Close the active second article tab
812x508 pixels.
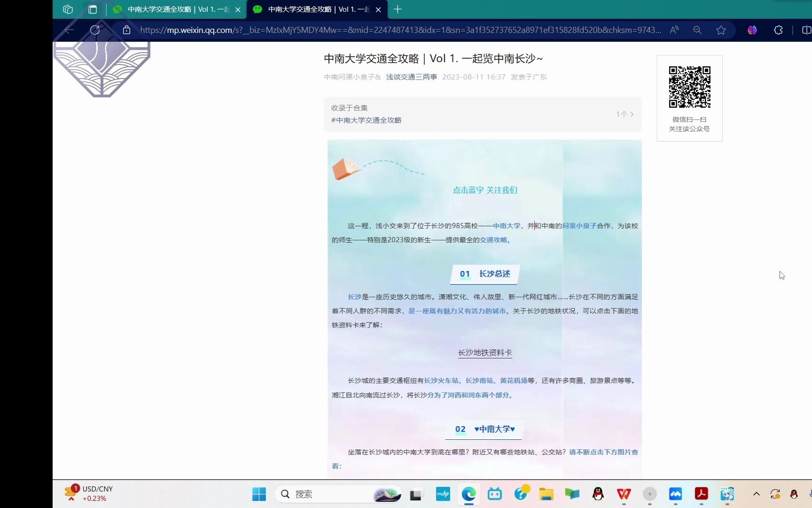[x=378, y=9]
